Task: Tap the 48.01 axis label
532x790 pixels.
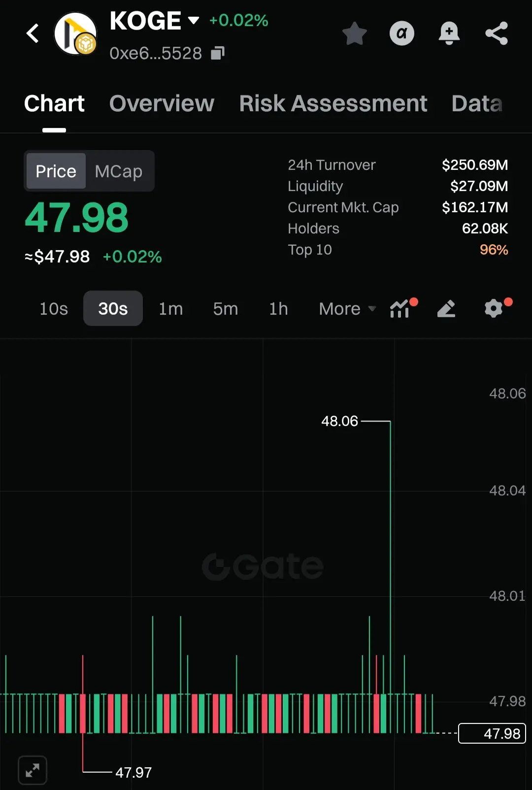Action: click(507, 596)
